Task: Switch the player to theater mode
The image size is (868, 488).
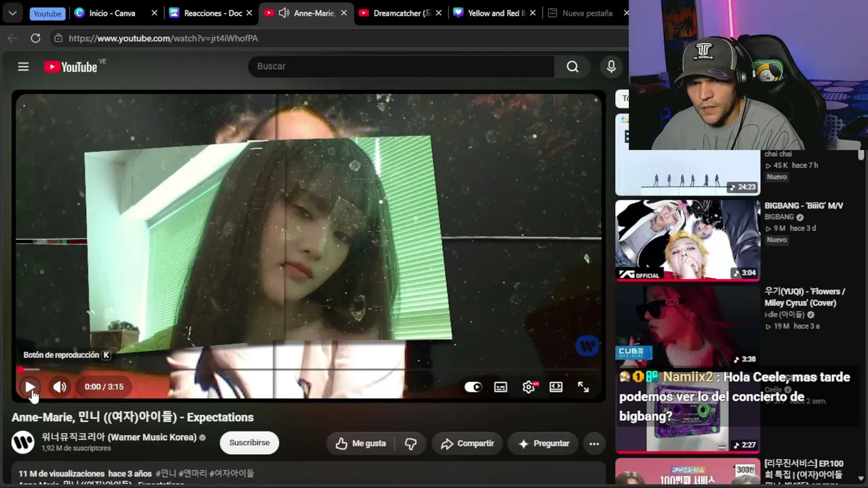Action: [x=556, y=387]
